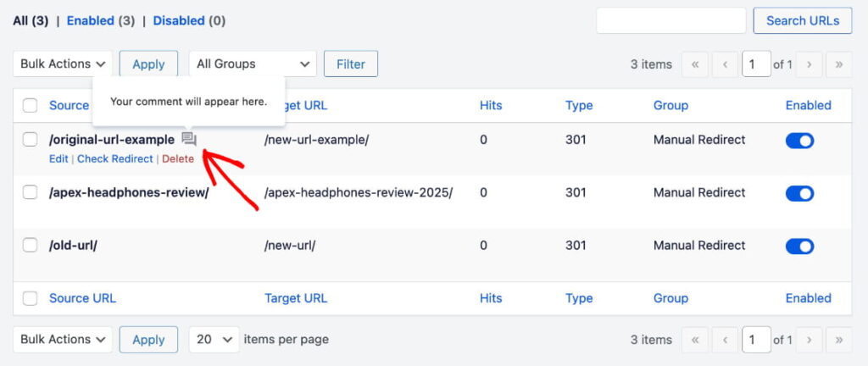Viewport: 868px width, 366px height.
Task: Expand the All Groups filter dropdown
Action: tap(252, 64)
